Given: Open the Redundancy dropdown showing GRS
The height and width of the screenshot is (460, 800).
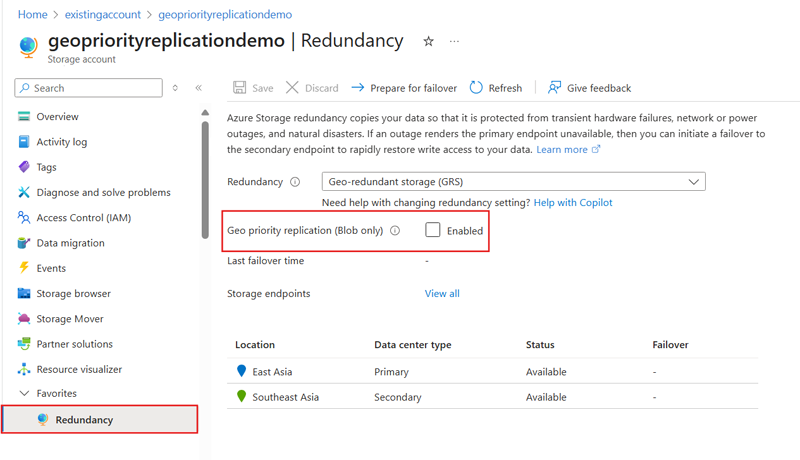Looking at the screenshot, I should pos(513,182).
